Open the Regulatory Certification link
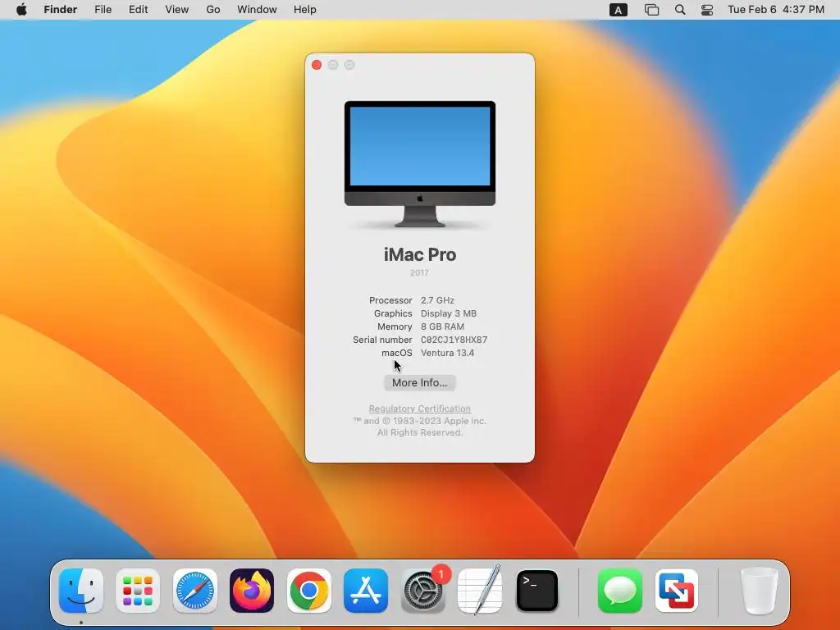This screenshot has width=840, height=630. click(419, 409)
